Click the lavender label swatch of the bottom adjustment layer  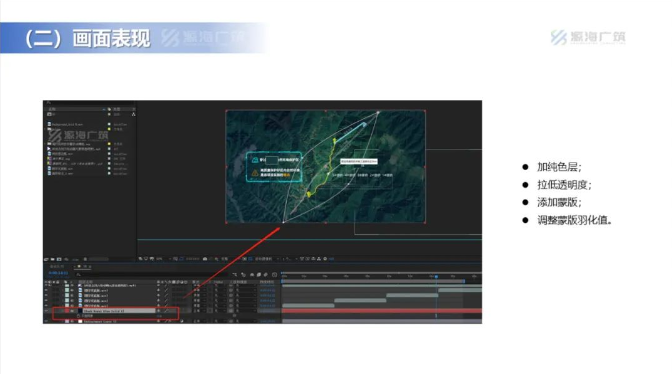point(67,321)
